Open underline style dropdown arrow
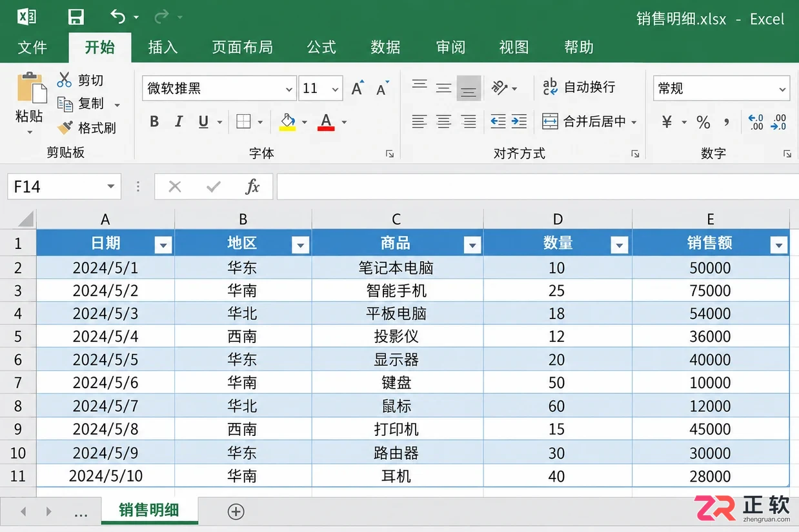This screenshot has height=532, width=799. (219, 123)
